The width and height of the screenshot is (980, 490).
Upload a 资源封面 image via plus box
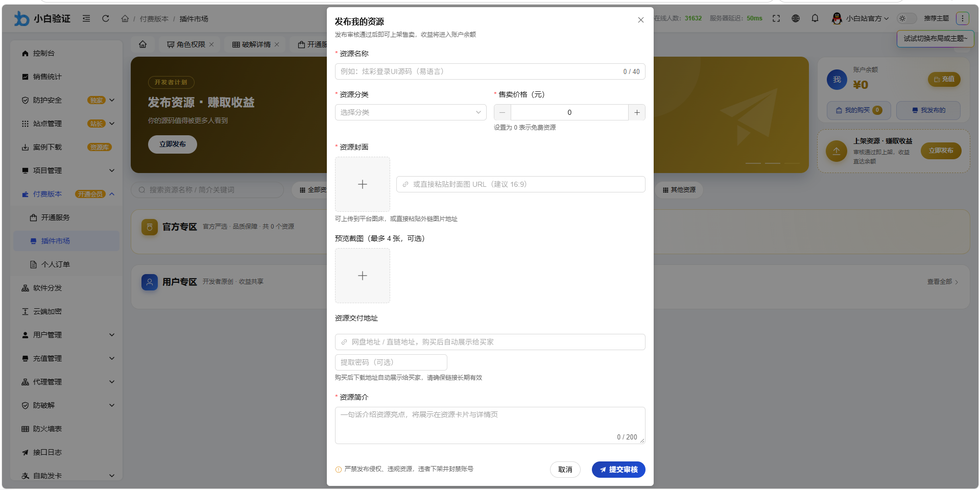pyautogui.click(x=363, y=184)
